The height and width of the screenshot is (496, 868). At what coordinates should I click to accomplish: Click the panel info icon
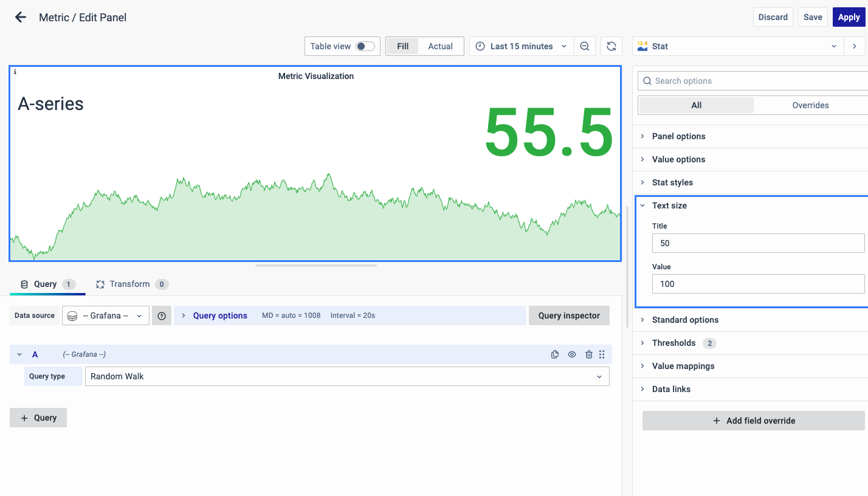coord(15,72)
